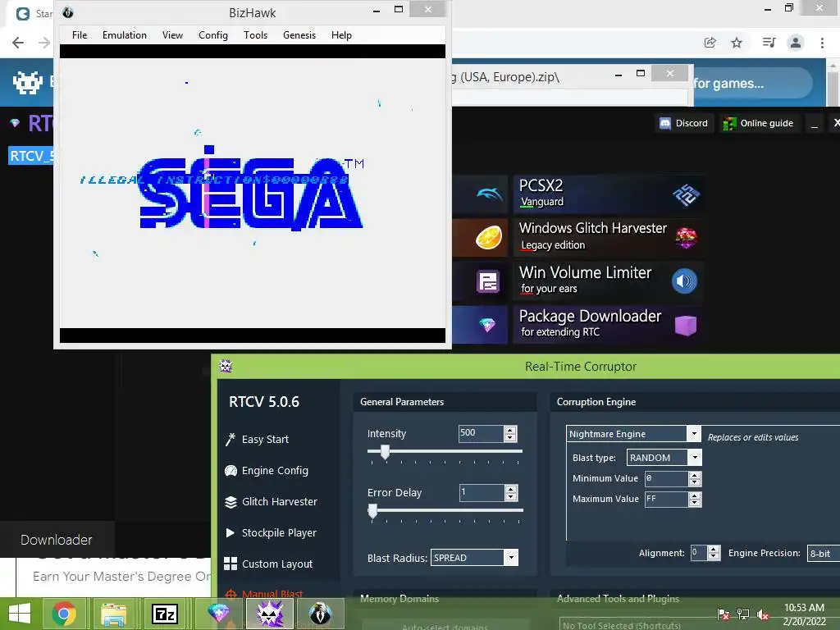The height and width of the screenshot is (630, 840).
Task: Launch Windows Glitch Harvester Legacy edition
Action: pyautogui.click(x=608, y=237)
